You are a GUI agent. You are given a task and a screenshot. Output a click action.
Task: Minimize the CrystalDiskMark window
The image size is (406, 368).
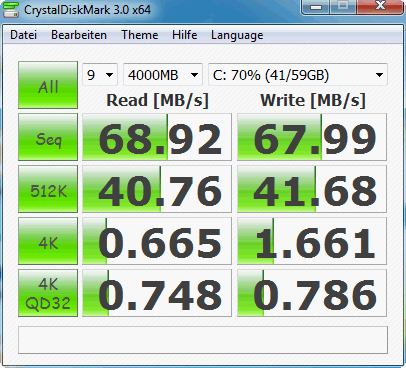(316, 7)
